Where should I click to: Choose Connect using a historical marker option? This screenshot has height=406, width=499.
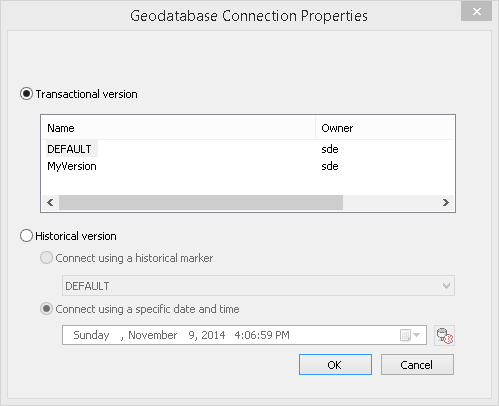click(x=46, y=258)
